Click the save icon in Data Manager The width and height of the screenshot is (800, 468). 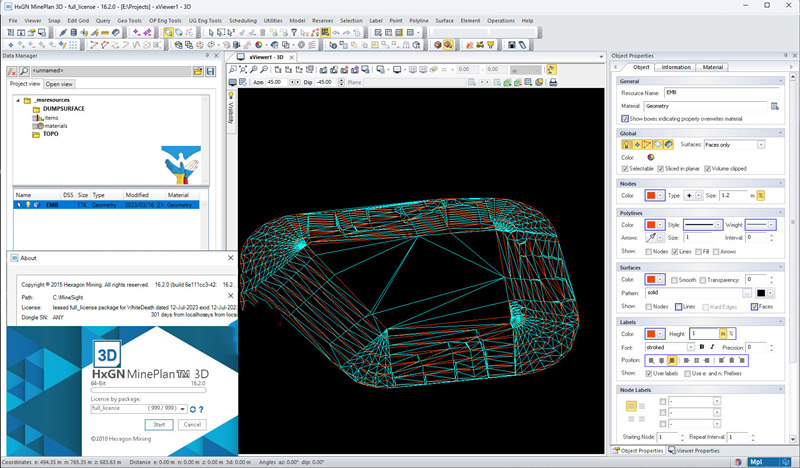point(210,71)
